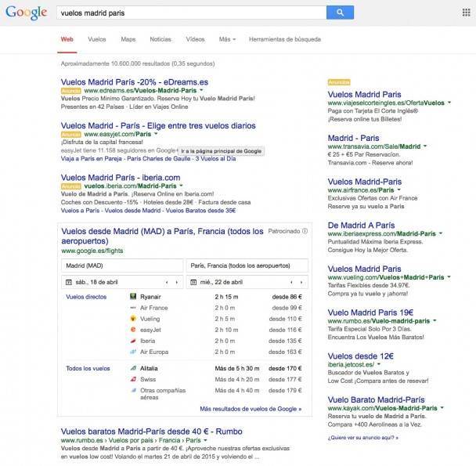The image size is (476, 466).
Task: Click the Todos los vuelos link
Action: tap(88, 368)
